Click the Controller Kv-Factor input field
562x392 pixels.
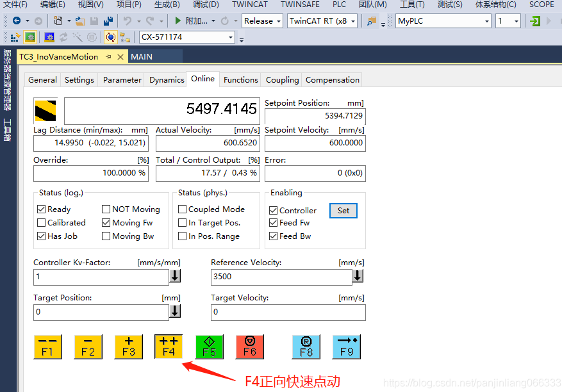tap(101, 277)
